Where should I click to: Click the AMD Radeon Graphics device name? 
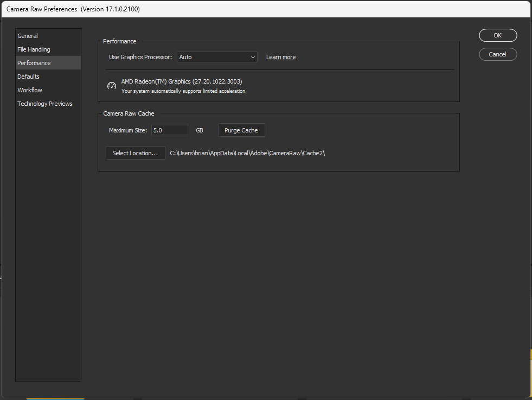point(182,81)
